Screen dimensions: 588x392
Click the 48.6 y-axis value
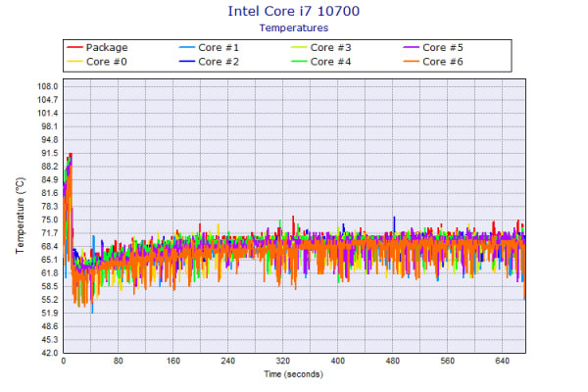[50, 326]
